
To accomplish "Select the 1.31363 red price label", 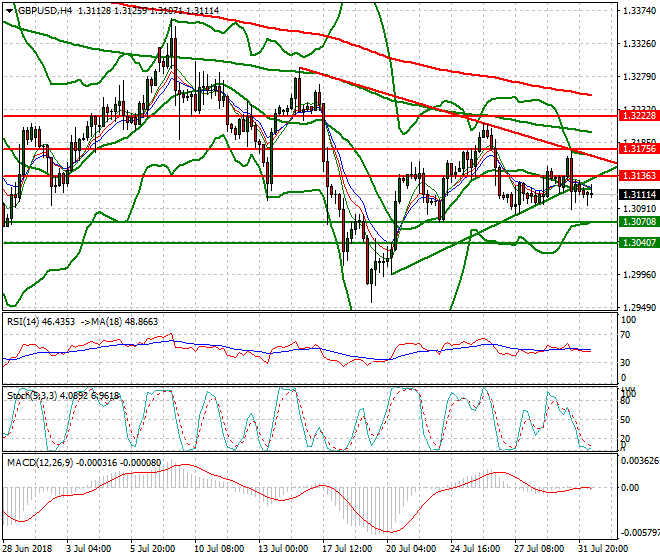I will click(x=639, y=176).
